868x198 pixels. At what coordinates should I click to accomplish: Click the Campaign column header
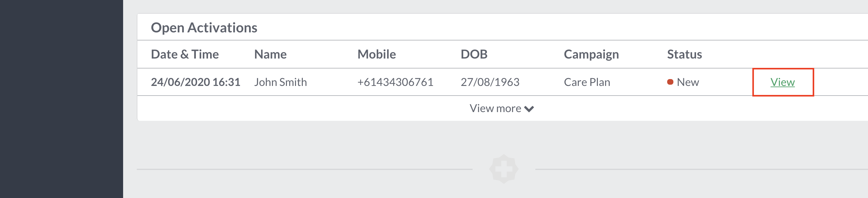(591, 54)
